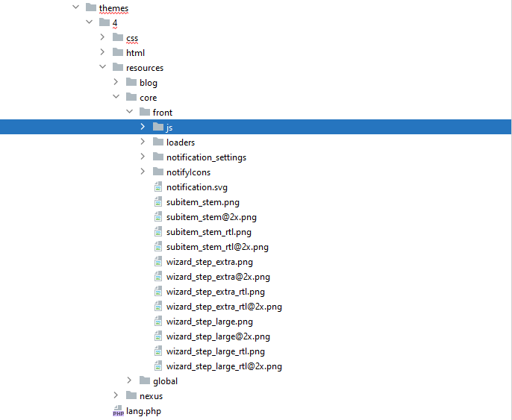Expand the js folder
Screen dimensions: 512x420
(143, 128)
